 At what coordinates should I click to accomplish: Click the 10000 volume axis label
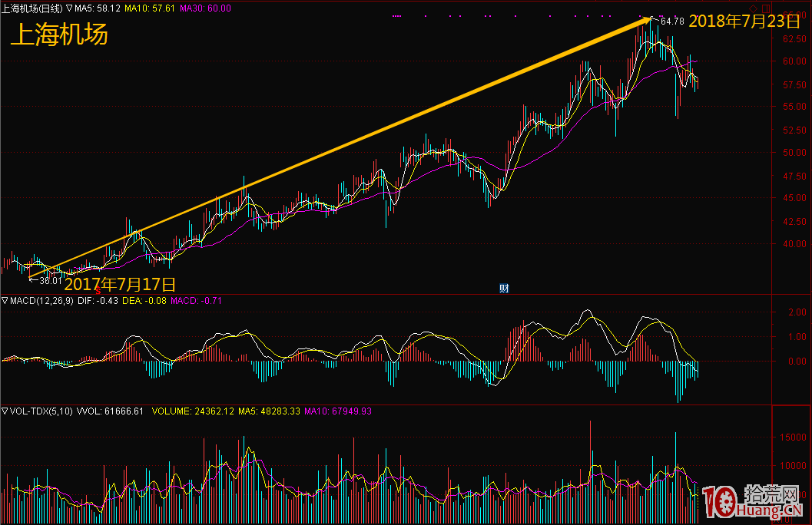coord(794,466)
